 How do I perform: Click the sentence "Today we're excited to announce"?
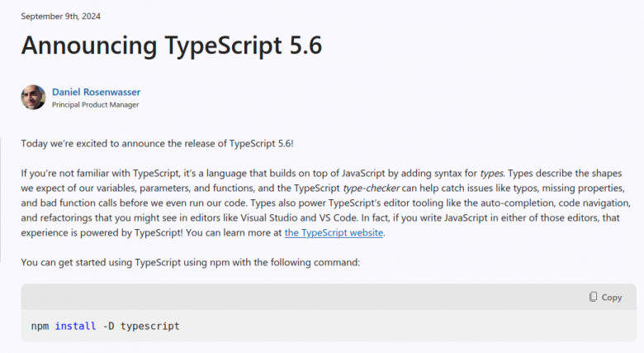coord(158,144)
